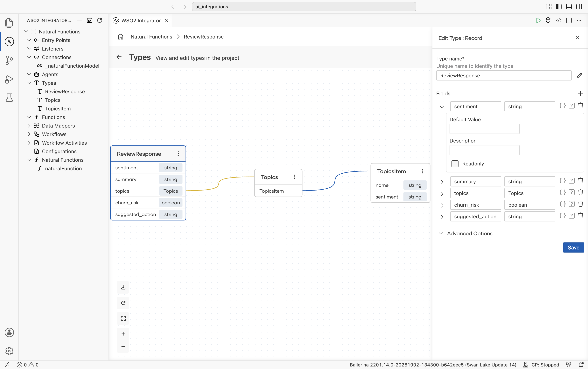Image resolution: width=588 pixels, height=369 pixels.
Task: Open Topics node options menu
Action: (x=294, y=177)
